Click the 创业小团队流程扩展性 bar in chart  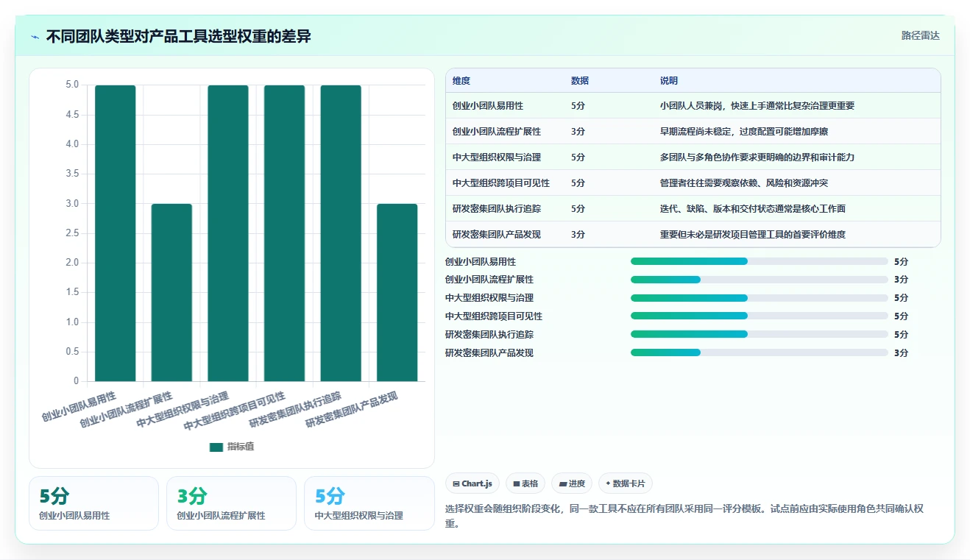[171, 292]
